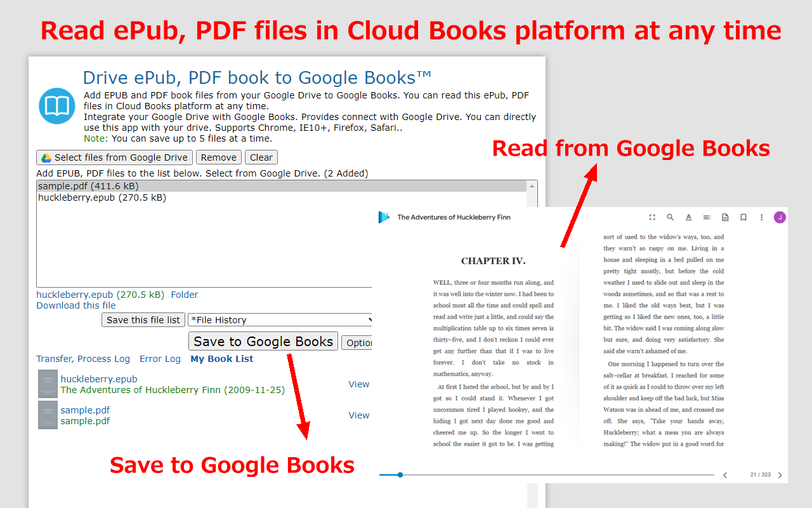Click the sample.pdf book cover thumbnail
This screenshot has width=812, height=508.
click(x=48, y=415)
